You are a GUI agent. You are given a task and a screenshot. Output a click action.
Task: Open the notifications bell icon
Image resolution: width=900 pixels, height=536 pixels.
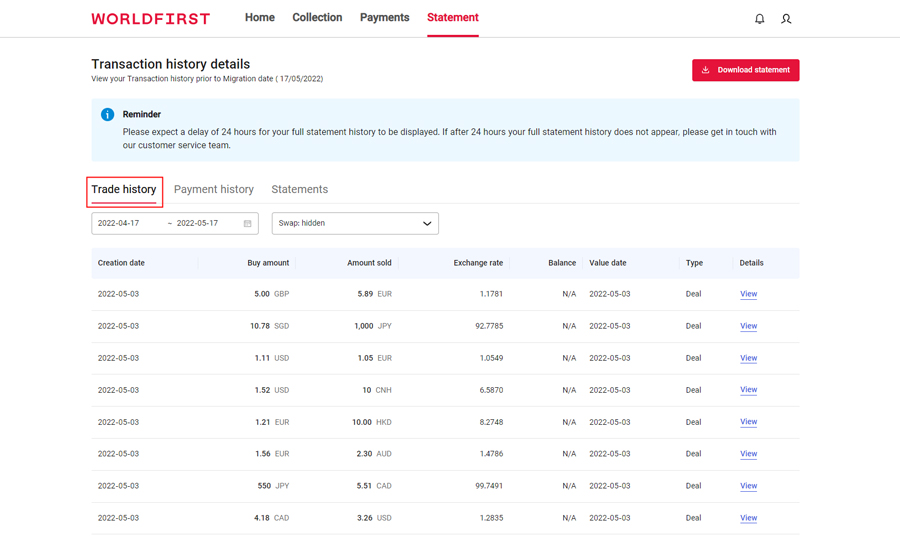(759, 19)
